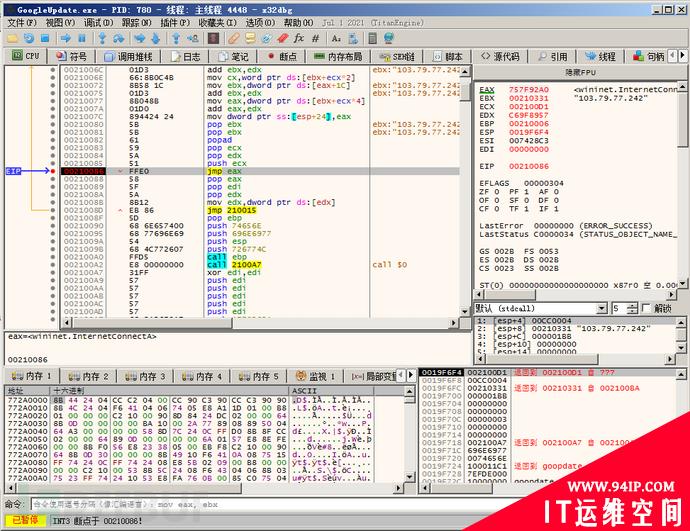
Task: Open the 插件 menu
Action: pyautogui.click(x=174, y=22)
